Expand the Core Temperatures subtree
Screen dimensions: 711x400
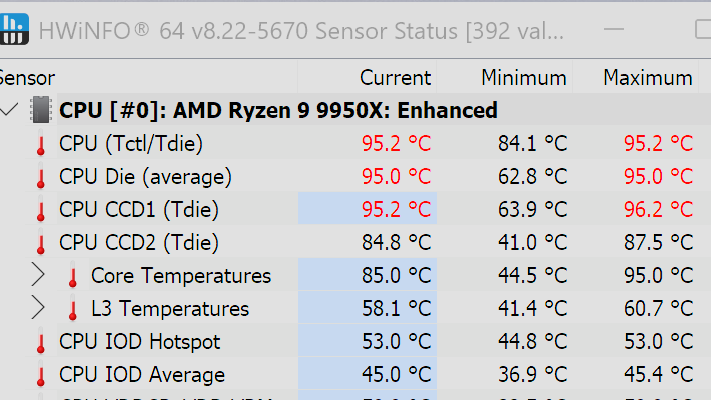(39, 275)
